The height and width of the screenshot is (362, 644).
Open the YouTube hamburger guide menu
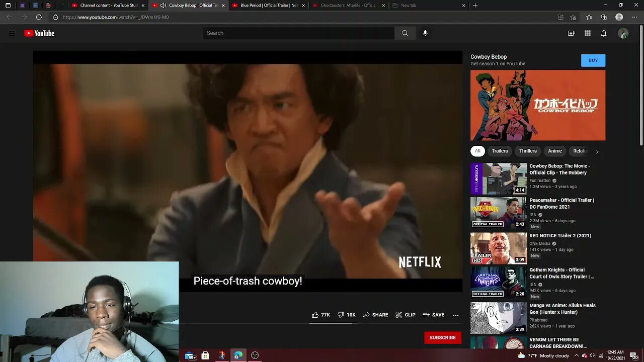(x=12, y=33)
